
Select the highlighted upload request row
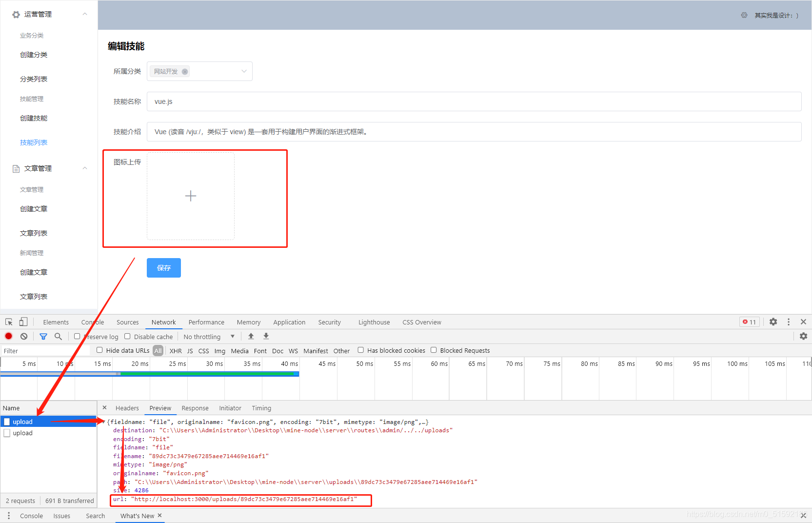pyautogui.click(x=48, y=422)
